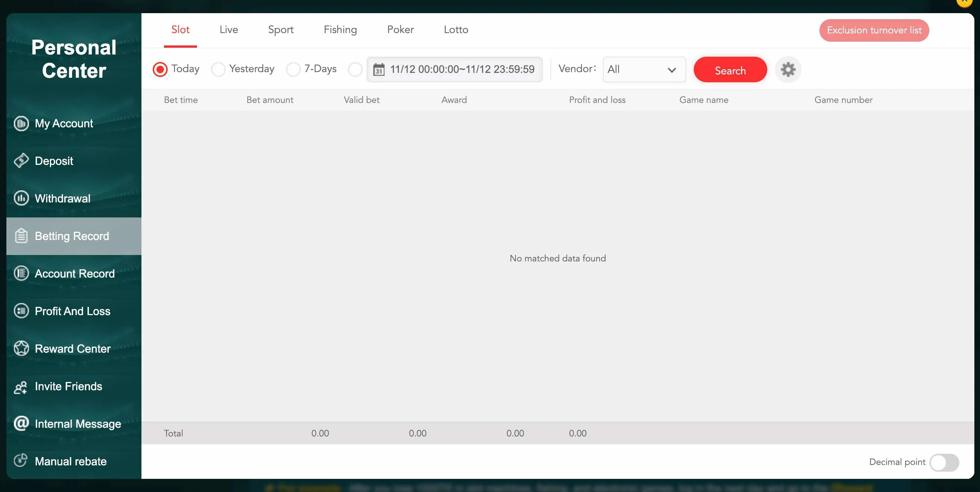This screenshot has width=980, height=492.
Task: Switch to the Poker tab
Action: coord(400,30)
